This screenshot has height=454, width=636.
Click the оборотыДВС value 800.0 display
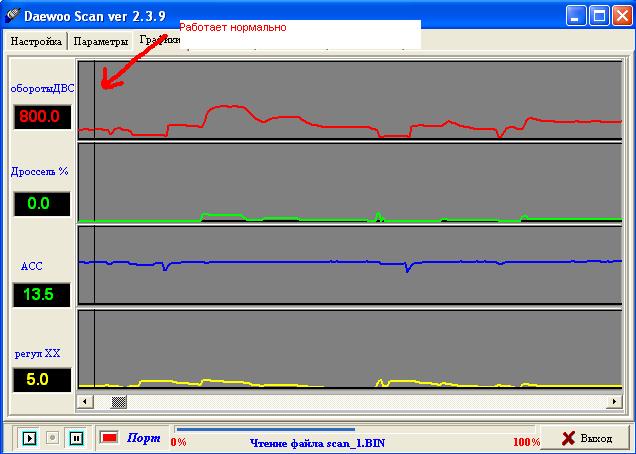point(42,116)
